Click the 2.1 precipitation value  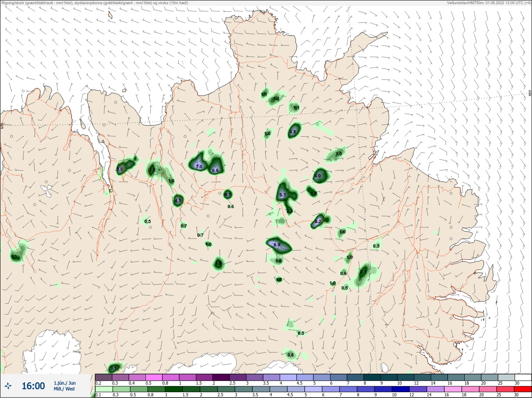click(x=363, y=272)
